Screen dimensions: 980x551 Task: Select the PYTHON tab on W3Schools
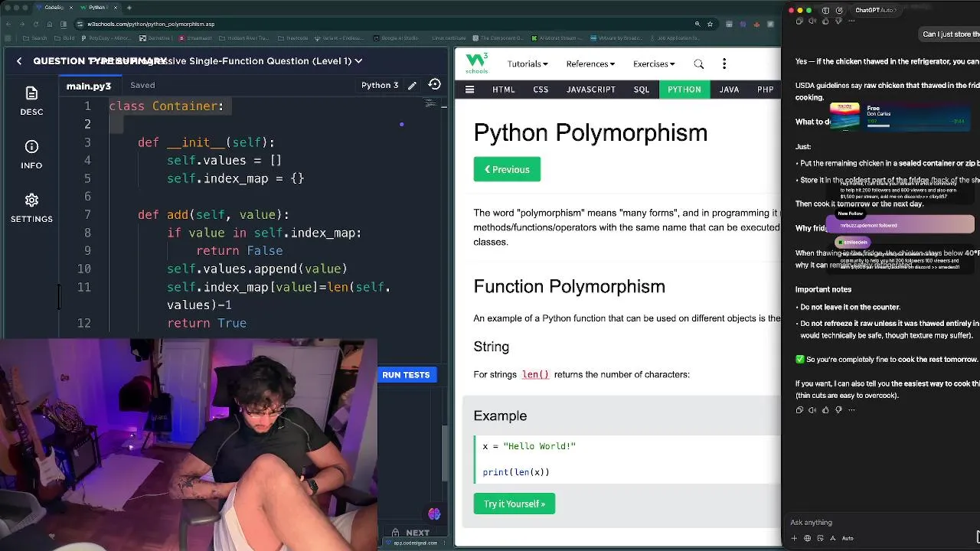click(684, 90)
